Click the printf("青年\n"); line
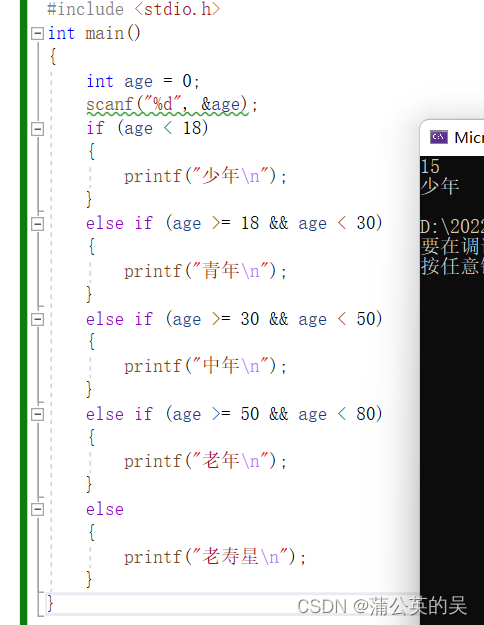Image resolution: width=484 pixels, height=625 pixels. tap(205, 271)
